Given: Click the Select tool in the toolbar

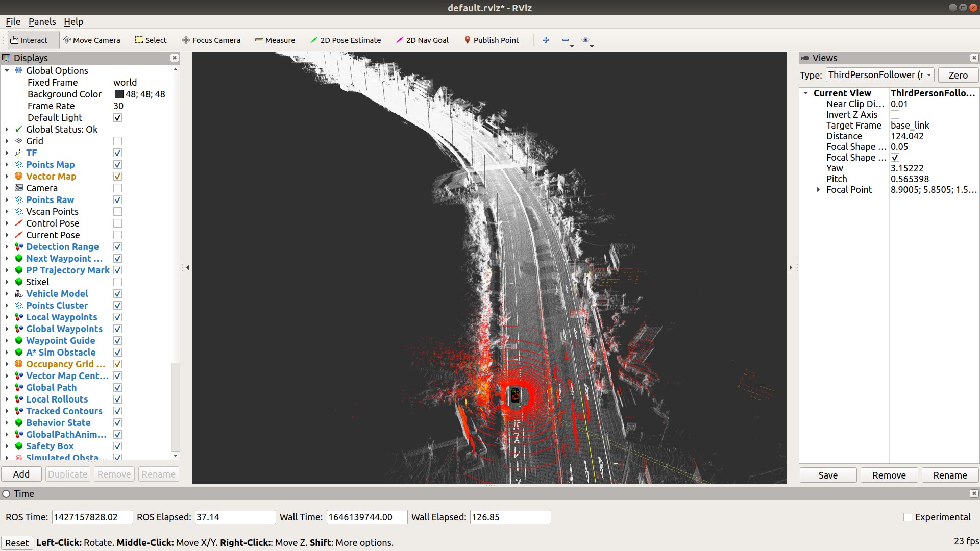Looking at the screenshot, I should click(151, 40).
